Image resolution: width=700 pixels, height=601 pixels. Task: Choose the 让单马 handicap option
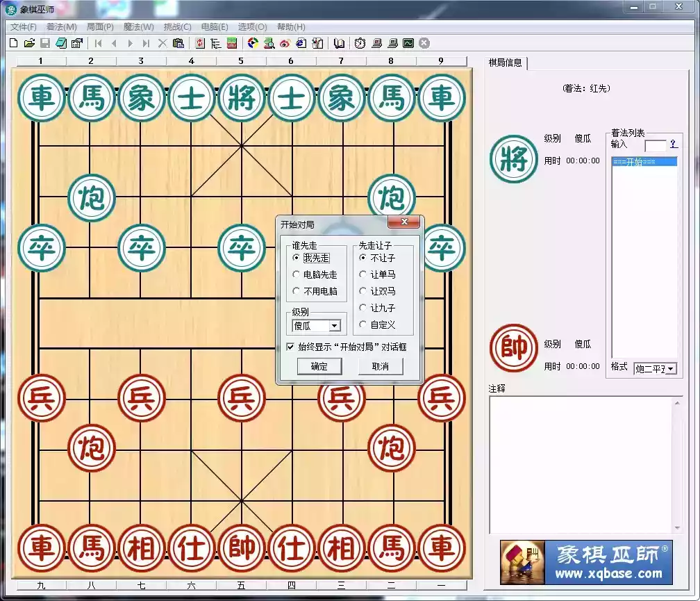pyautogui.click(x=362, y=274)
